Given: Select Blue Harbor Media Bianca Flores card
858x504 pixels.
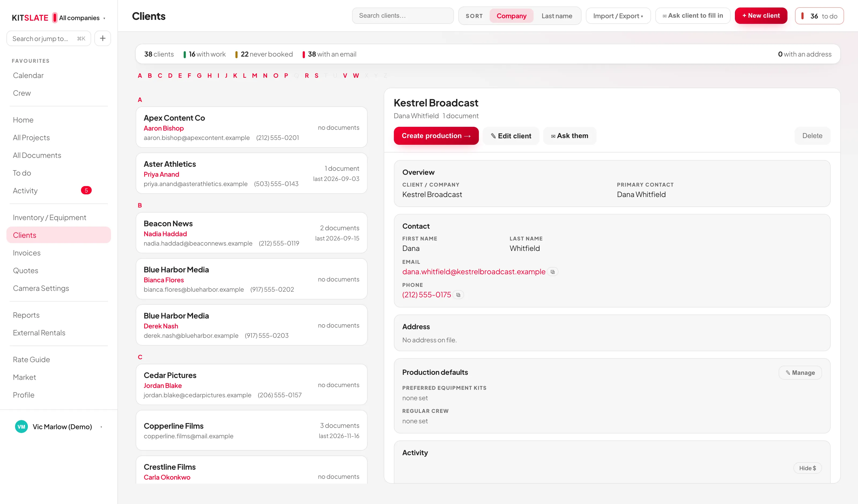Looking at the screenshot, I should click(x=252, y=279).
